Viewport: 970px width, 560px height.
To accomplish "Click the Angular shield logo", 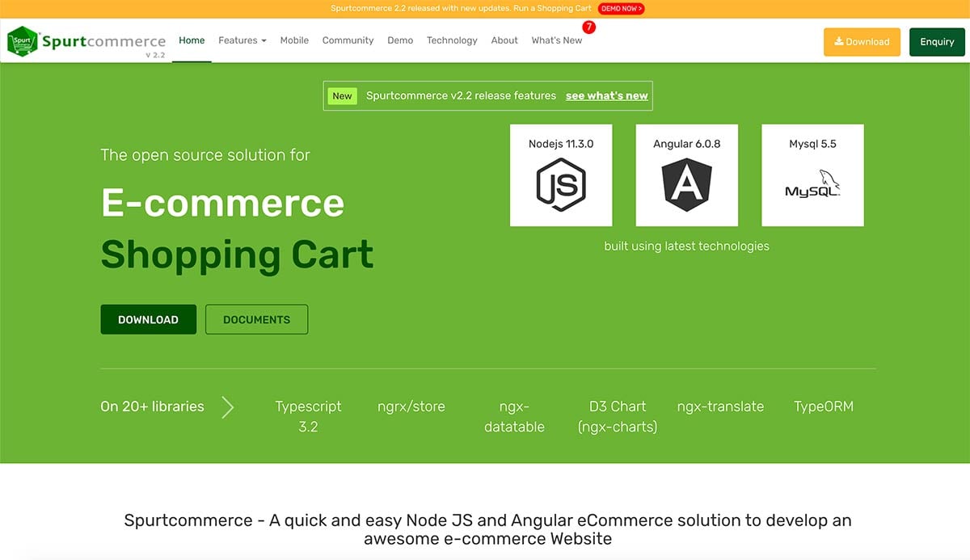I will point(687,184).
